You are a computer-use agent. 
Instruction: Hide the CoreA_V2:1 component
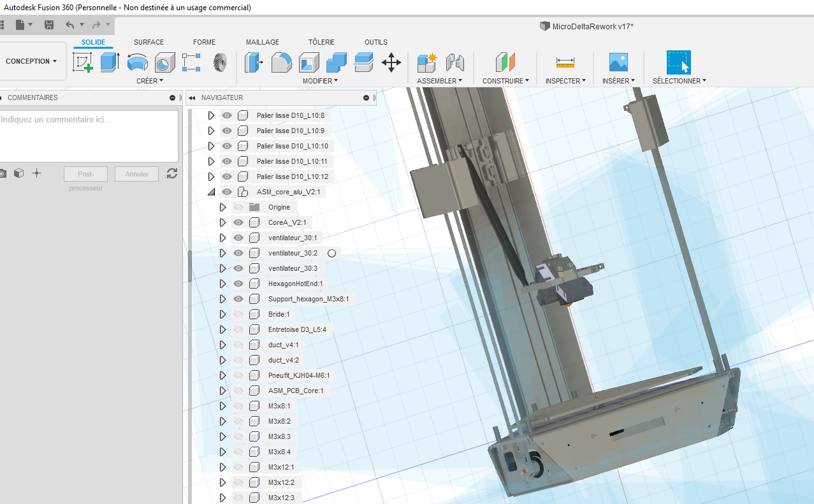(x=238, y=222)
